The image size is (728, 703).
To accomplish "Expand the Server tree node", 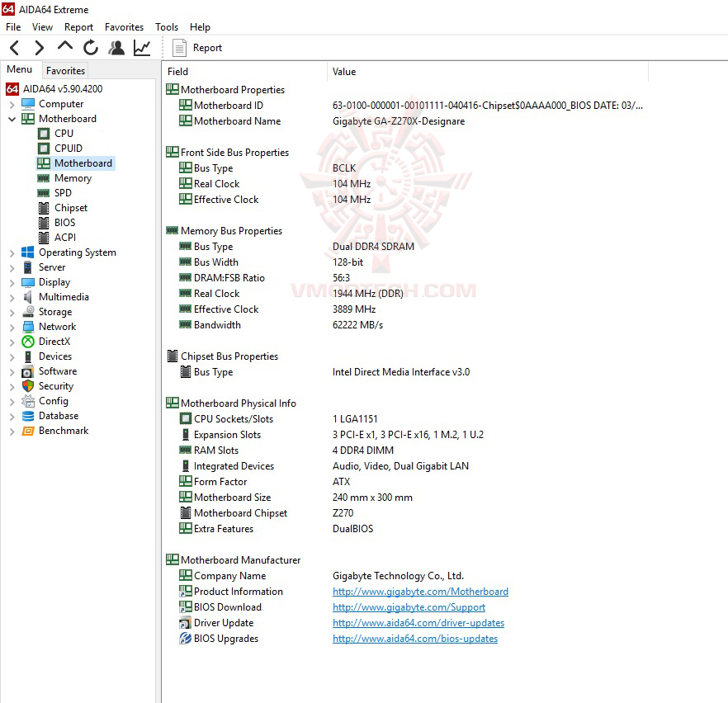I will pyautogui.click(x=12, y=267).
